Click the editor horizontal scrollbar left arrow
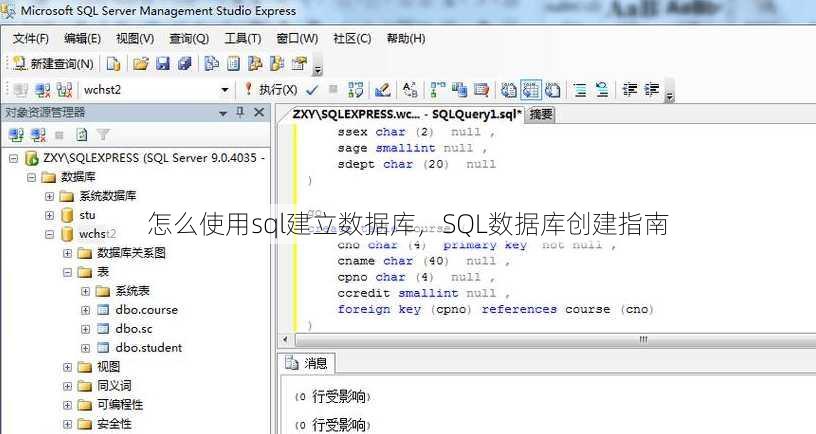Image resolution: width=816 pixels, height=434 pixels. coord(285,339)
